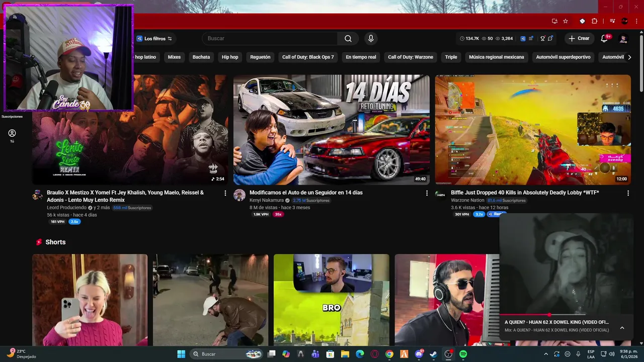Open YouTube notifications bell
644x362 pixels.
pyautogui.click(x=605, y=39)
